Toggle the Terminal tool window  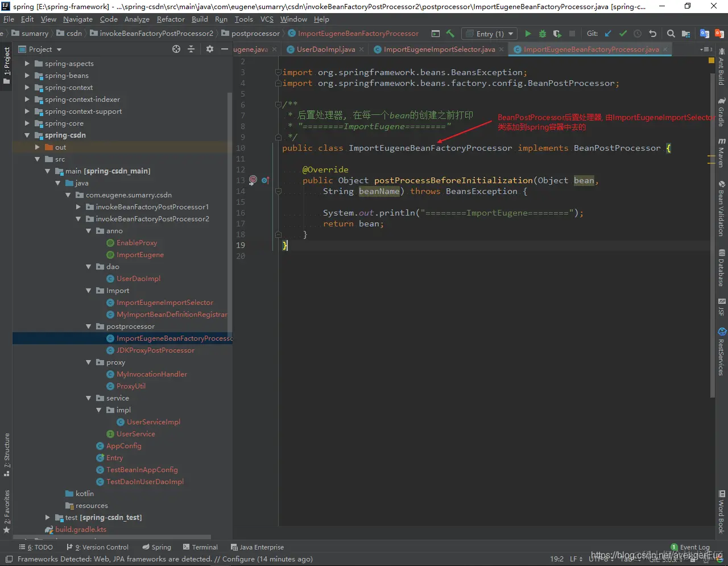coord(200,547)
